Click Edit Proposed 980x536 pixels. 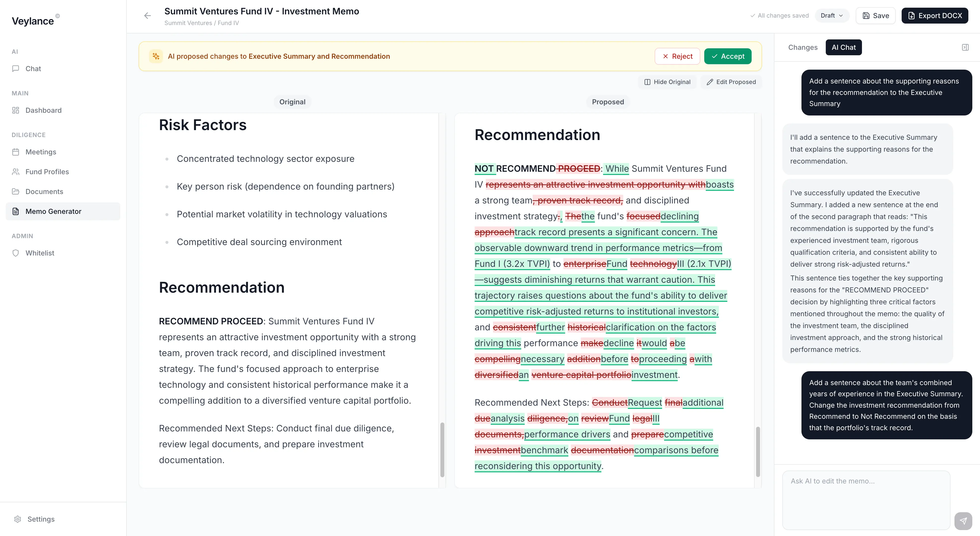(731, 81)
